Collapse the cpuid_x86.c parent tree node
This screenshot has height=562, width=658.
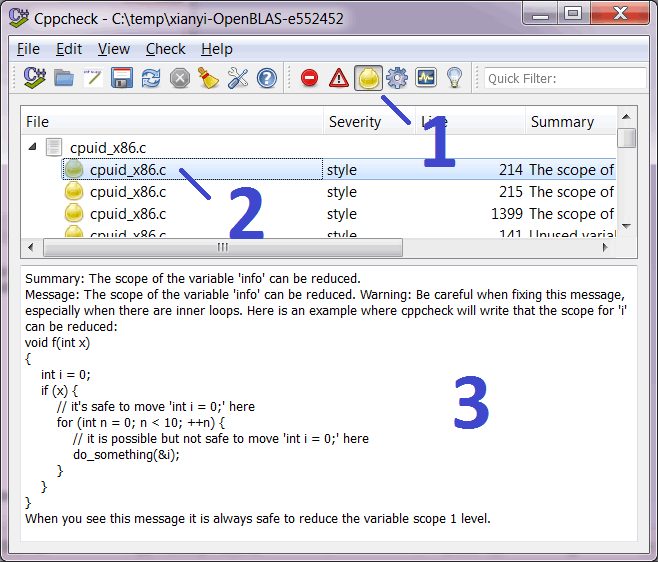click(32, 147)
